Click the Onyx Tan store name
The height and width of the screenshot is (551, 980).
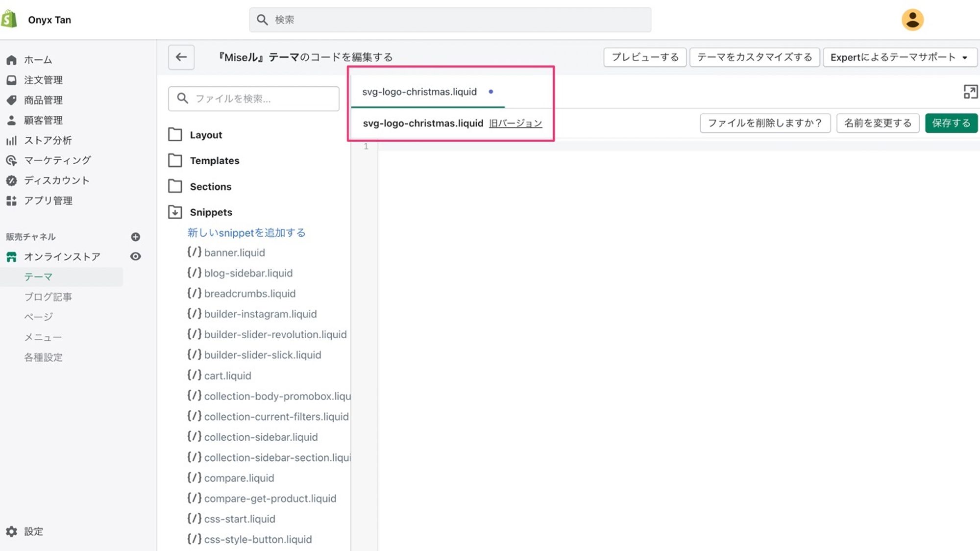pyautogui.click(x=49, y=20)
